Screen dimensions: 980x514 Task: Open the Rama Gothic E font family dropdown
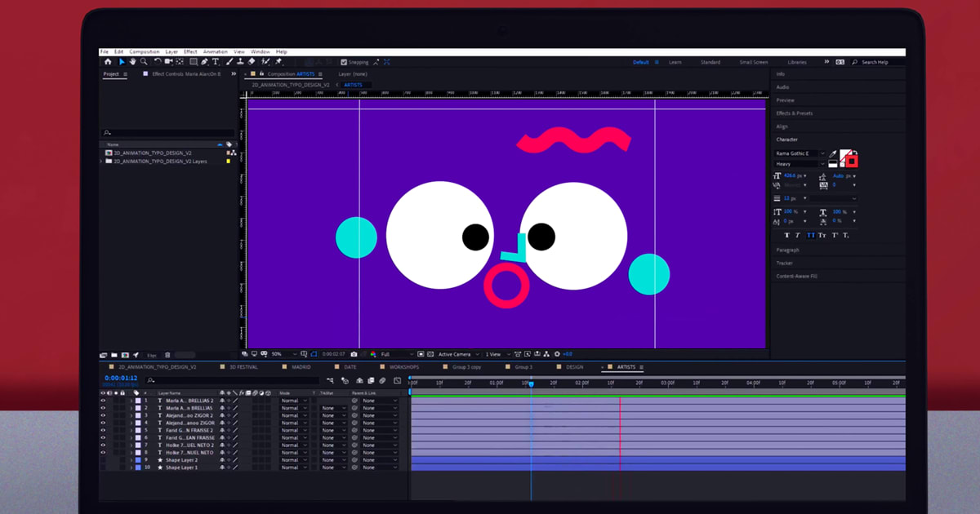point(799,153)
